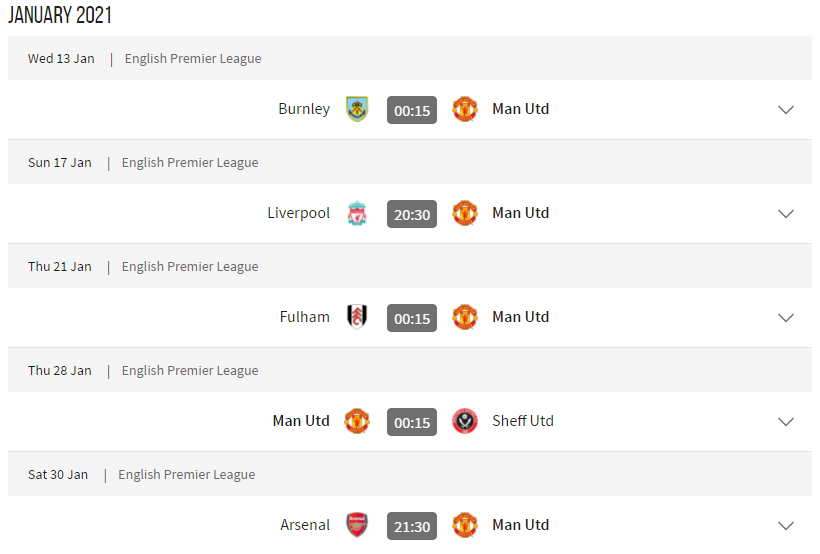Expand the Liverpool vs Man Utd fixture
This screenshot has height=554, width=820.
(x=786, y=214)
